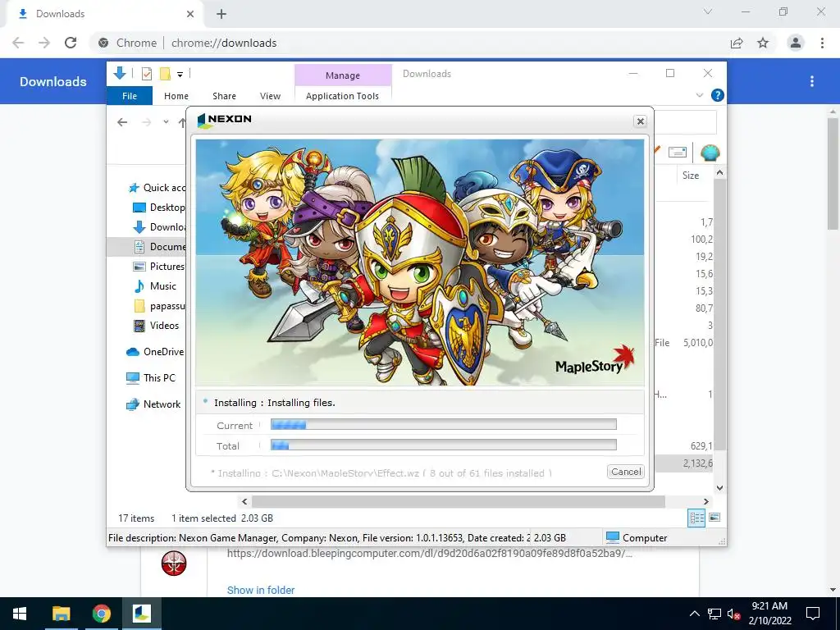The height and width of the screenshot is (630, 840).
Task: Click Explorer search box
Action: click(685, 122)
